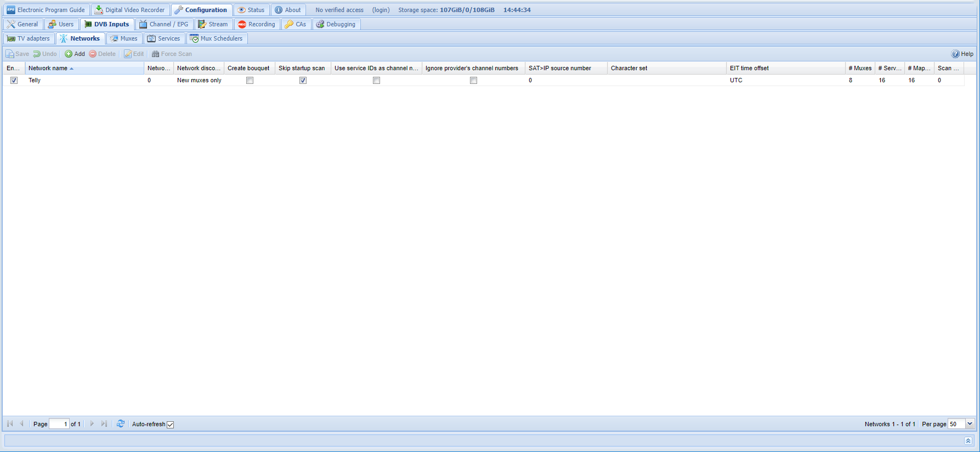Select the Telly network row
This screenshot has height=452, width=980.
[82, 80]
